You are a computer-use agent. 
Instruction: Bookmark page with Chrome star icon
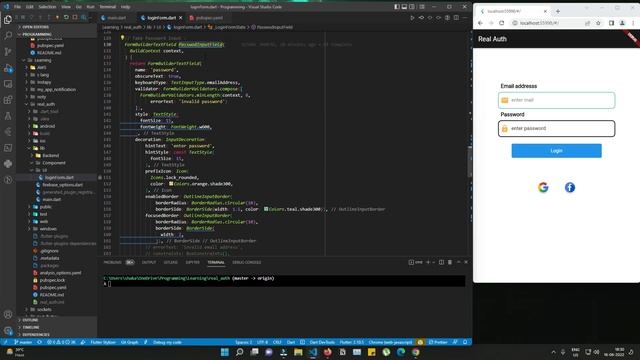tap(598, 23)
